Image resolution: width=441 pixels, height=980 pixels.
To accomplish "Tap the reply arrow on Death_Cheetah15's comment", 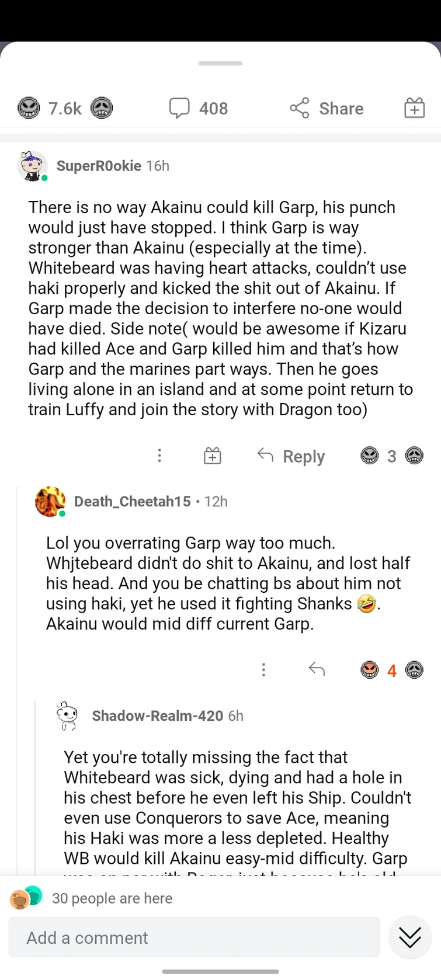I will tap(317, 670).
